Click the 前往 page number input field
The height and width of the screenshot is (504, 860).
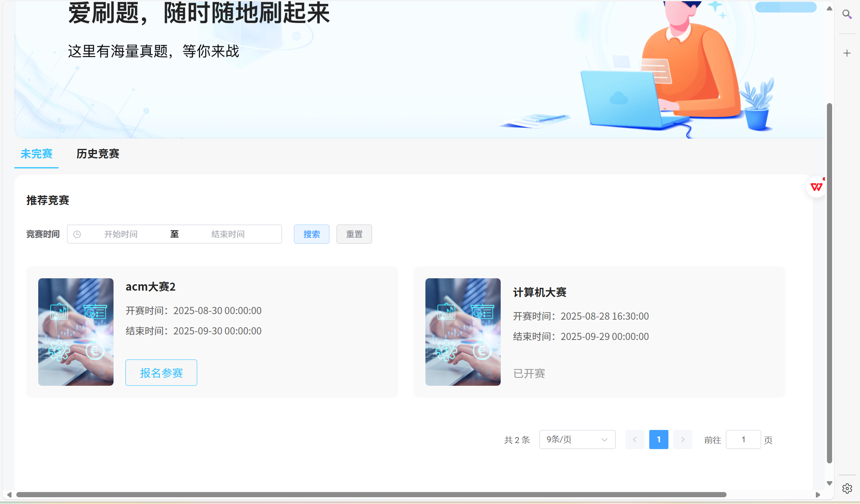tap(743, 440)
